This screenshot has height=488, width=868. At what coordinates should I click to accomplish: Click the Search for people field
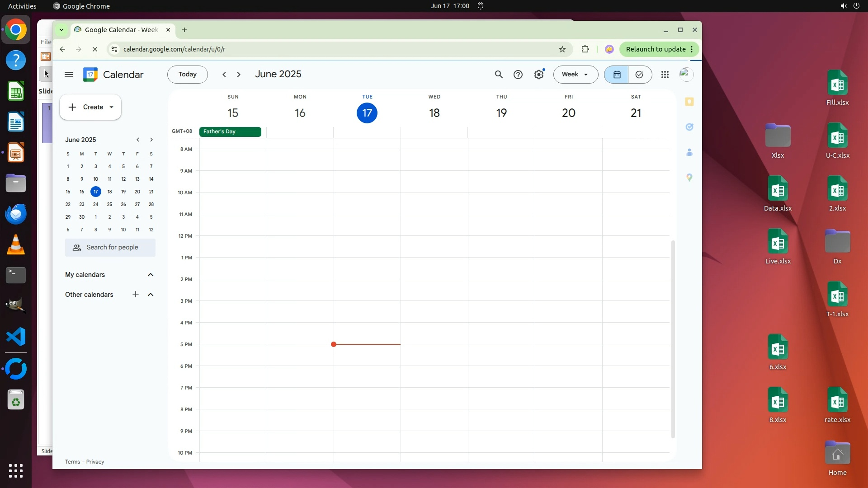point(112,248)
